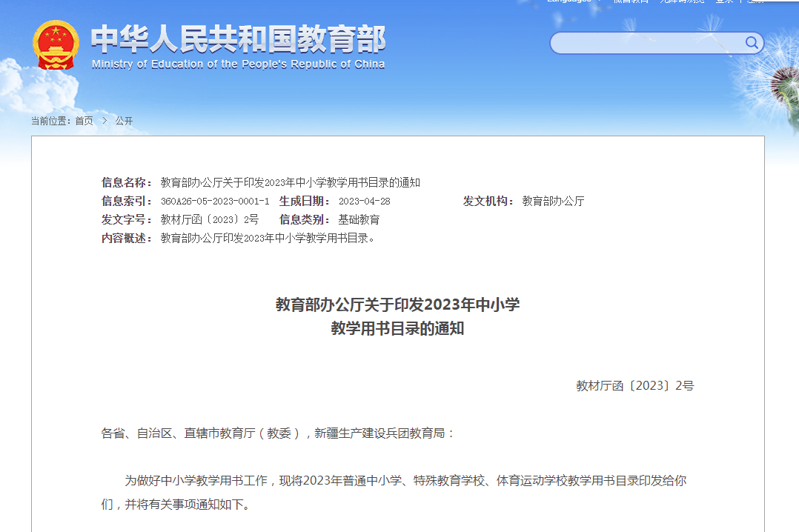Click the 信息类别 label
Screen dimensions: 799x532
tap(305, 219)
